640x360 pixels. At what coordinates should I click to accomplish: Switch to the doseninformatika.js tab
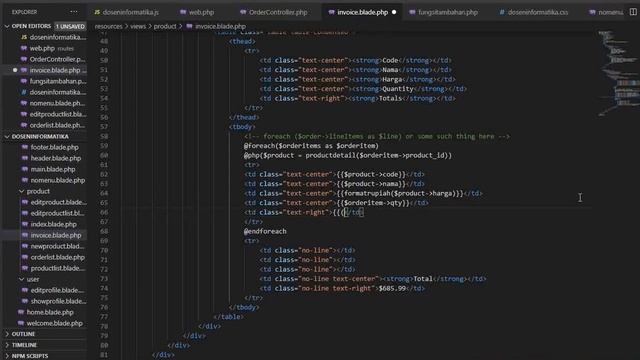coord(127,12)
